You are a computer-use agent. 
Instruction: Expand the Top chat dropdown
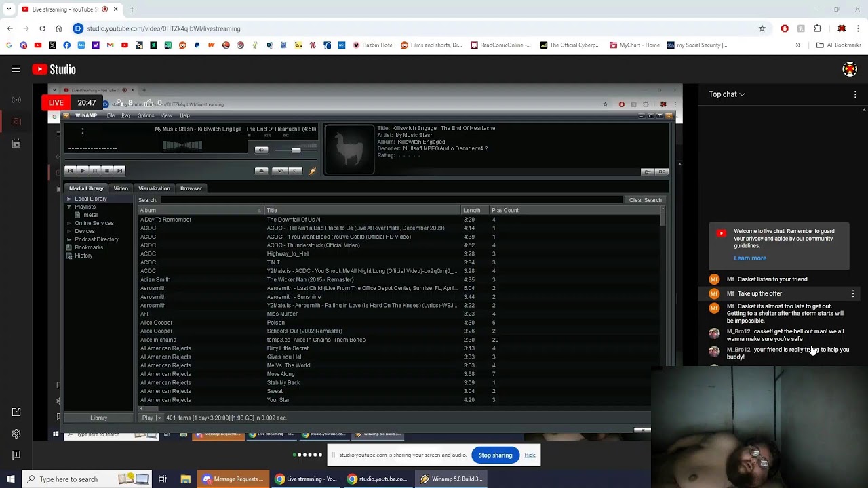727,94
